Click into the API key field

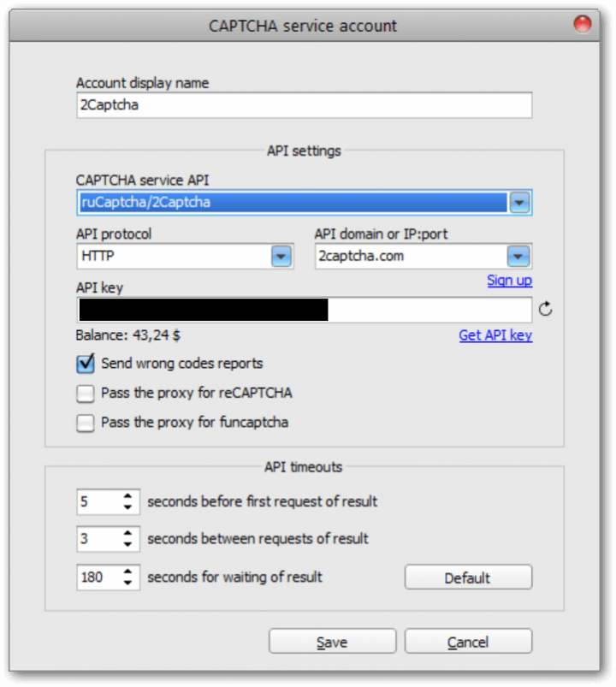304,310
